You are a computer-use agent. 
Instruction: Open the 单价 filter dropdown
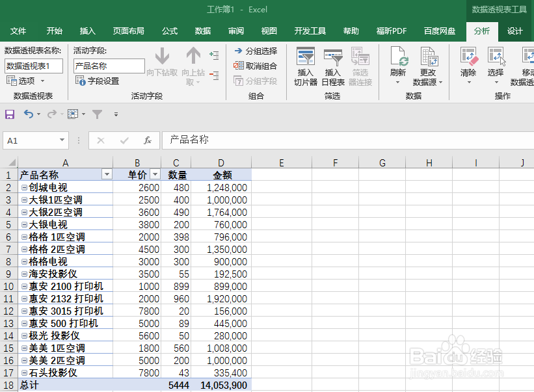pyautogui.click(x=155, y=175)
